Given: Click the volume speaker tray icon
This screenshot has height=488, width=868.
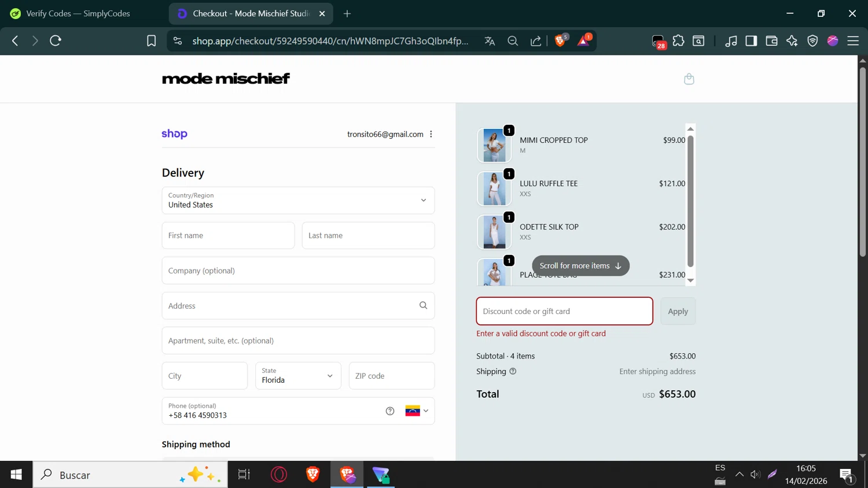Looking at the screenshot, I should [755, 475].
